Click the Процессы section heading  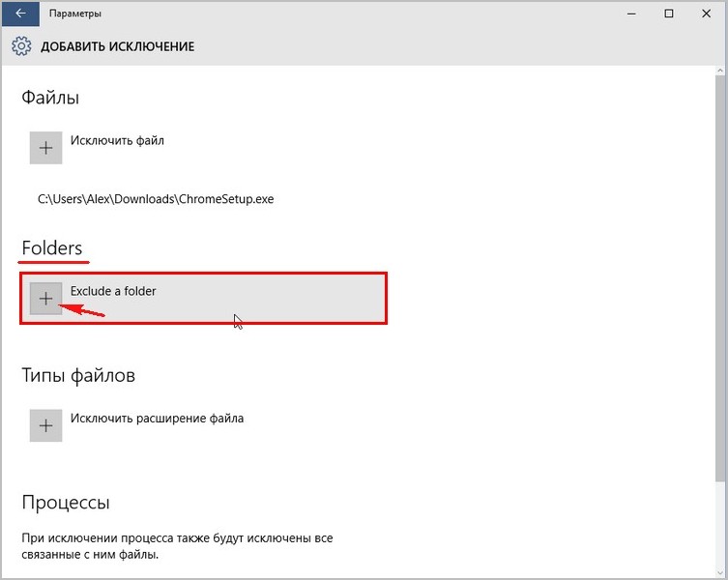[x=66, y=503]
